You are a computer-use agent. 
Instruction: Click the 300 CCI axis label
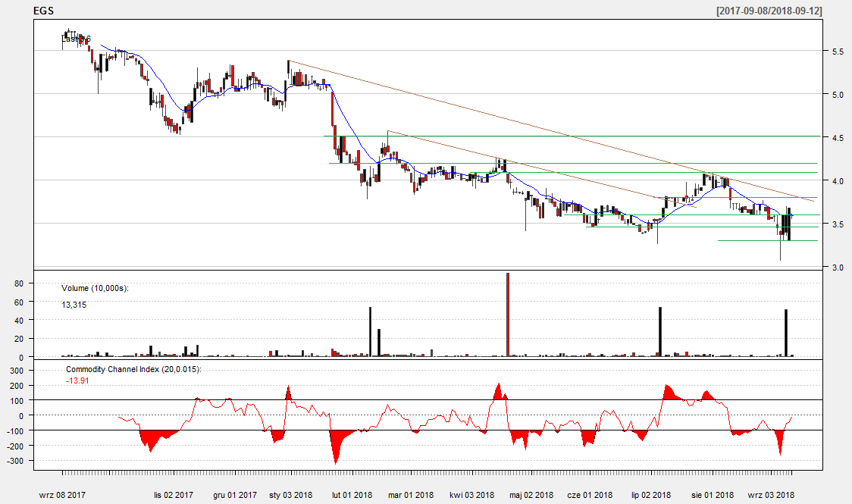pyautogui.click(x=17, y=371)
